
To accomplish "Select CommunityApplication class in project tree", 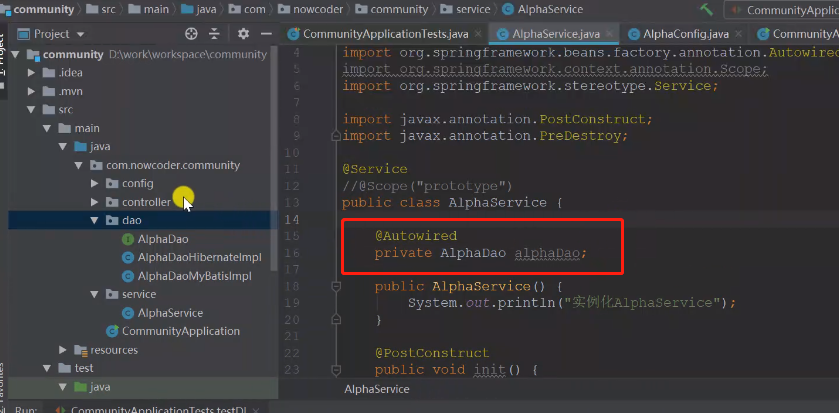I will point(181,331).
